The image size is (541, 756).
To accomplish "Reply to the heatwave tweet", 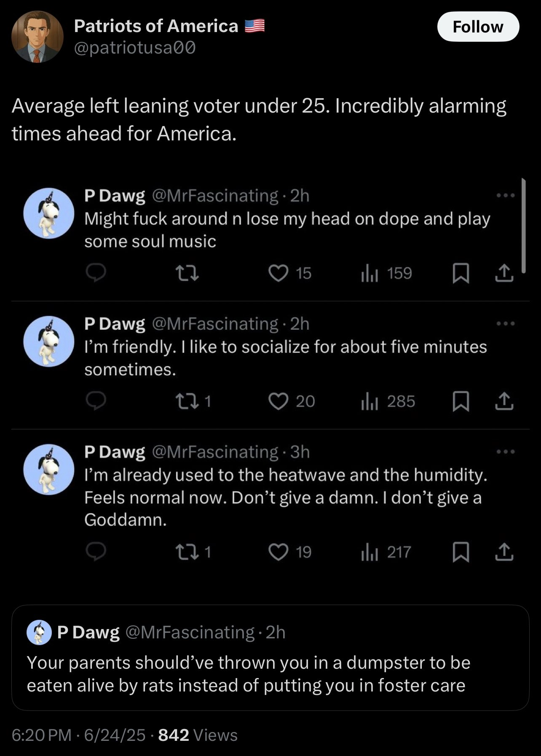I will (x=96, y=552).
